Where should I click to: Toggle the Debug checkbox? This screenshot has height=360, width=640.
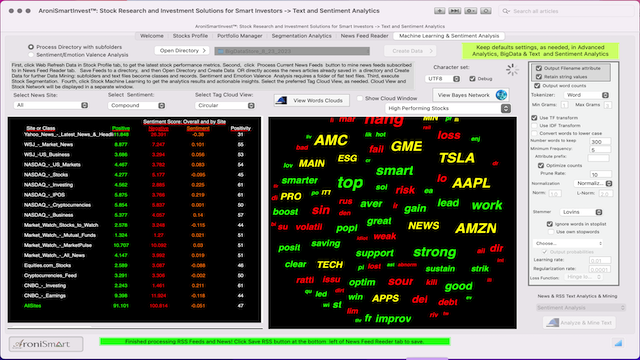click(472, 79)
